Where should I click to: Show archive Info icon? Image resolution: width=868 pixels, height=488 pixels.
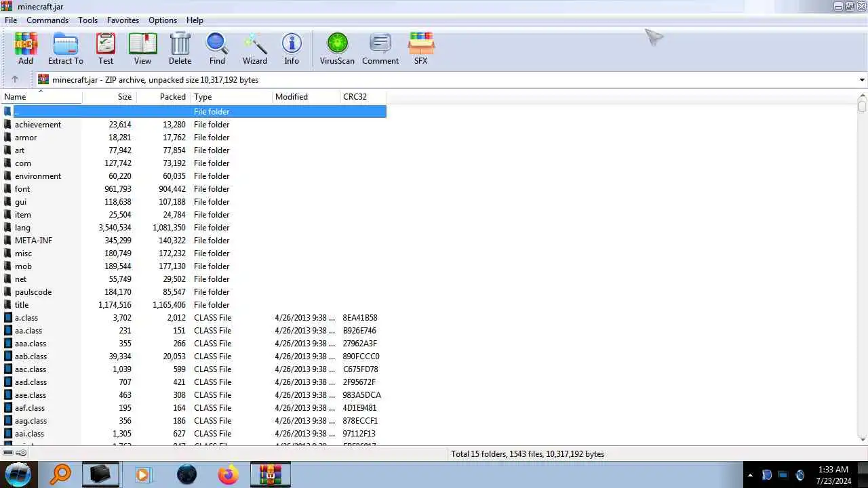[292, 44]
